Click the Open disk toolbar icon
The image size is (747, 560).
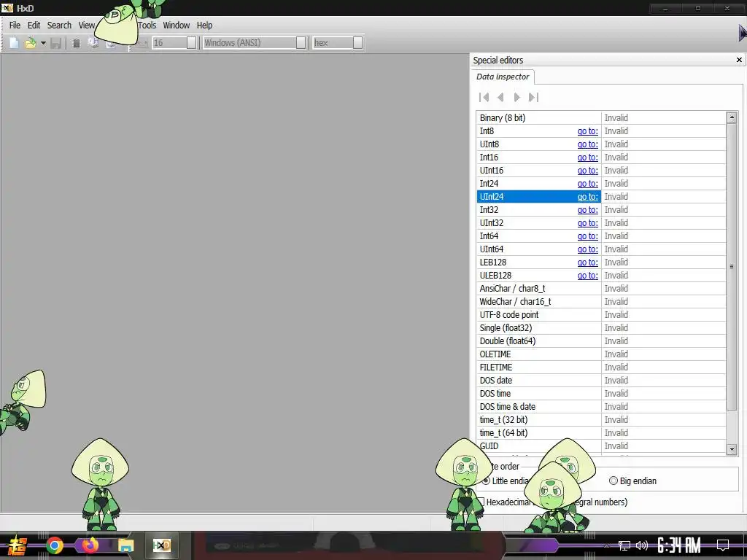(93, 43)
